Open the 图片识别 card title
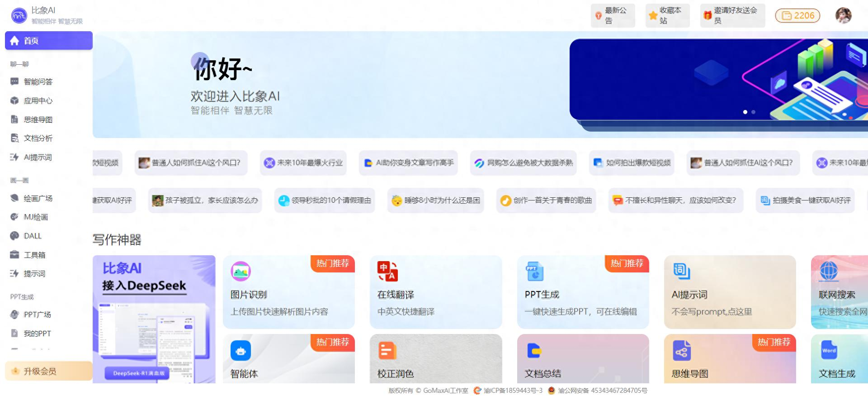 tap(249, 295)
